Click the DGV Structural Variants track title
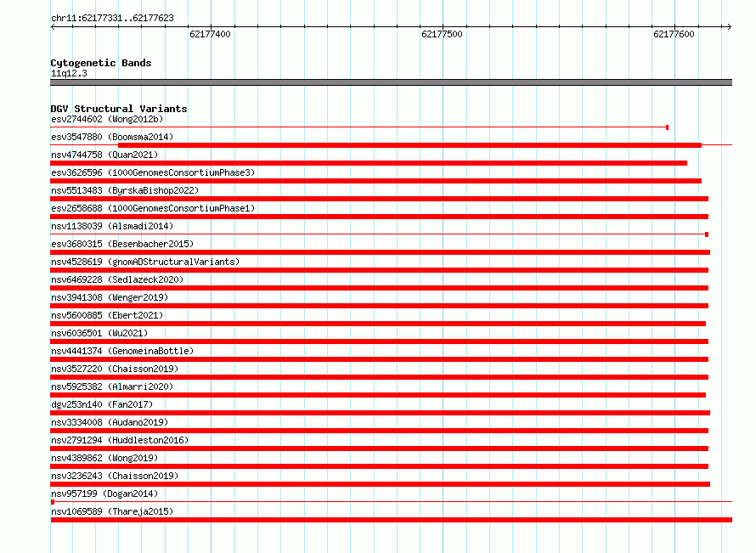The image size is (756, 553). pos(119,109)
